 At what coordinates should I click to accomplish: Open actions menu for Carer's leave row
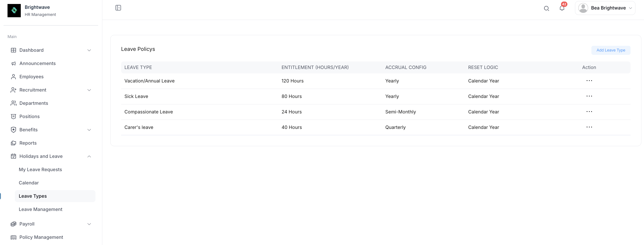(589, 127)
